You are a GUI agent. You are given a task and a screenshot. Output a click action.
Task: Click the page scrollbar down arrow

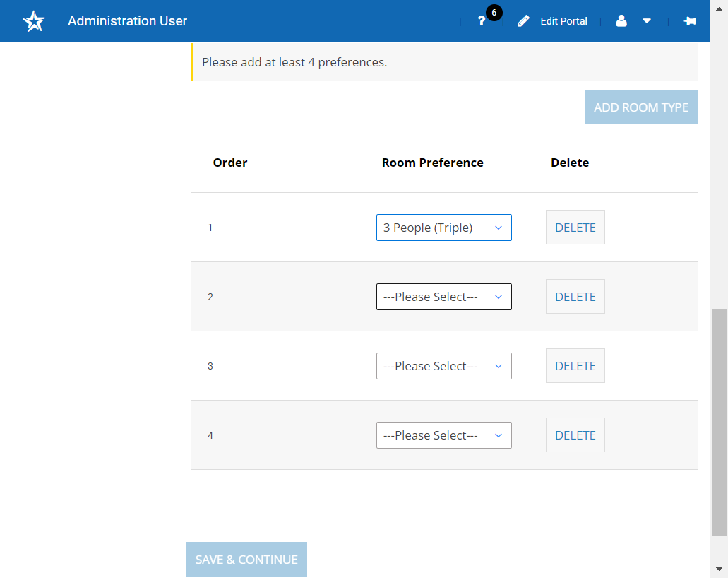click(x=720, y=569)
